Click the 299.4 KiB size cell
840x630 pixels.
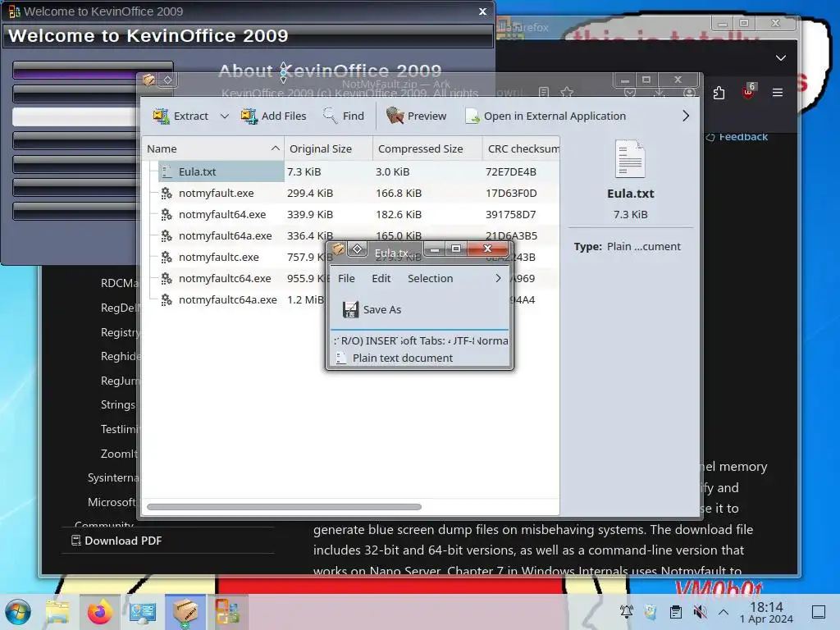pos(309,194)
